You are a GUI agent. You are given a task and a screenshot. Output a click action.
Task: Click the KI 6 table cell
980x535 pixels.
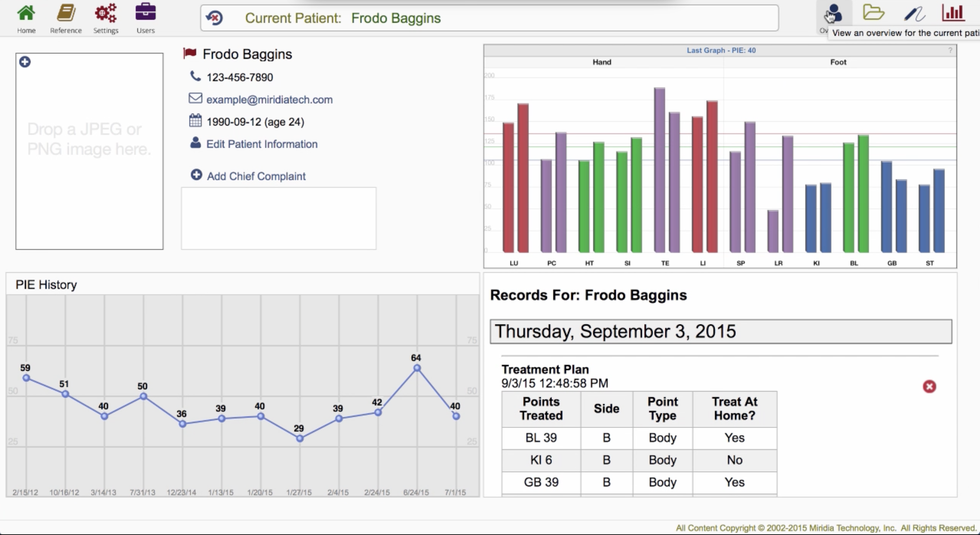click(x=541, y=460)
